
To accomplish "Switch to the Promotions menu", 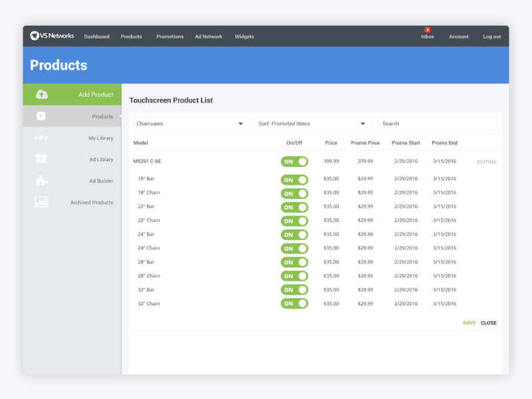I will tap(170, 37).
